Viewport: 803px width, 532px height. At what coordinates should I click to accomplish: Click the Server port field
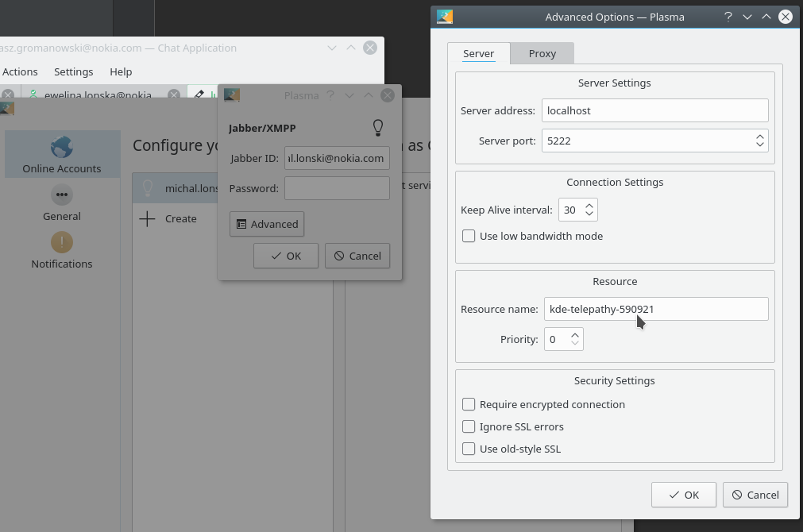655,141
